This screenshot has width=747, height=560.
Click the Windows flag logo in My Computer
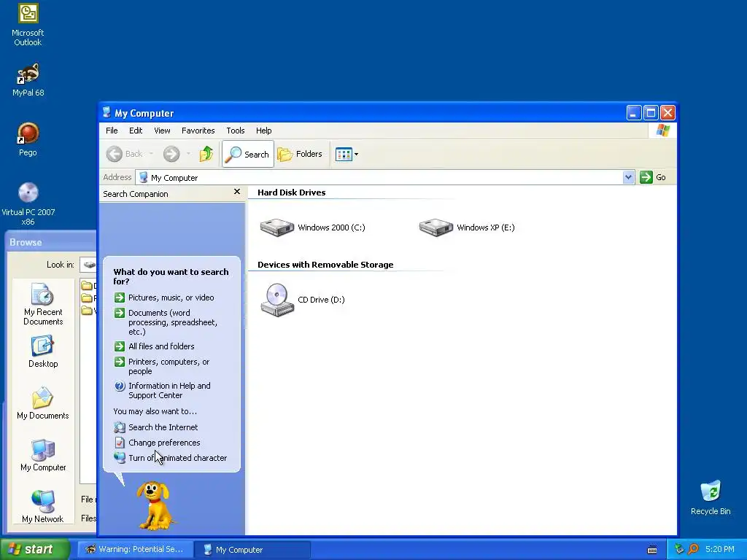click(662, 131)
